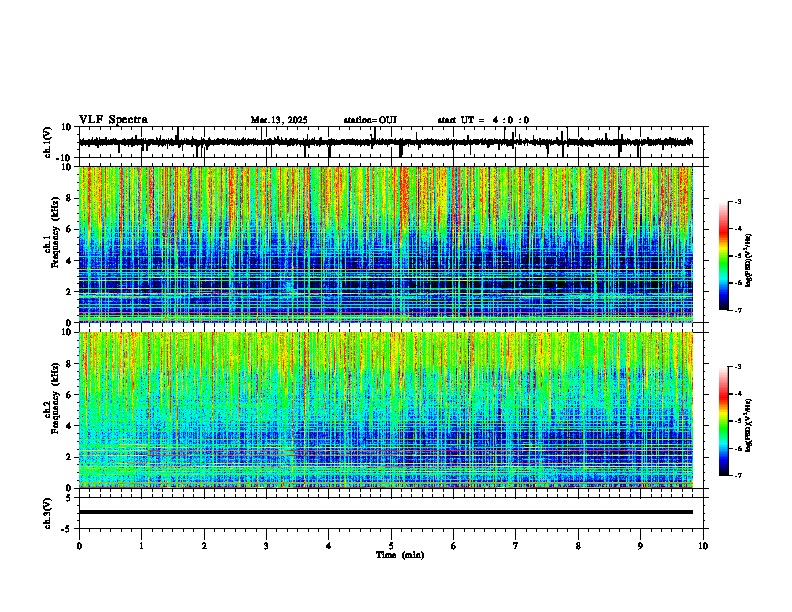Click tick label "10" on the Time axis
Image resolution: width=792 pixels, height=612 pixels.
tap(703, 546)
